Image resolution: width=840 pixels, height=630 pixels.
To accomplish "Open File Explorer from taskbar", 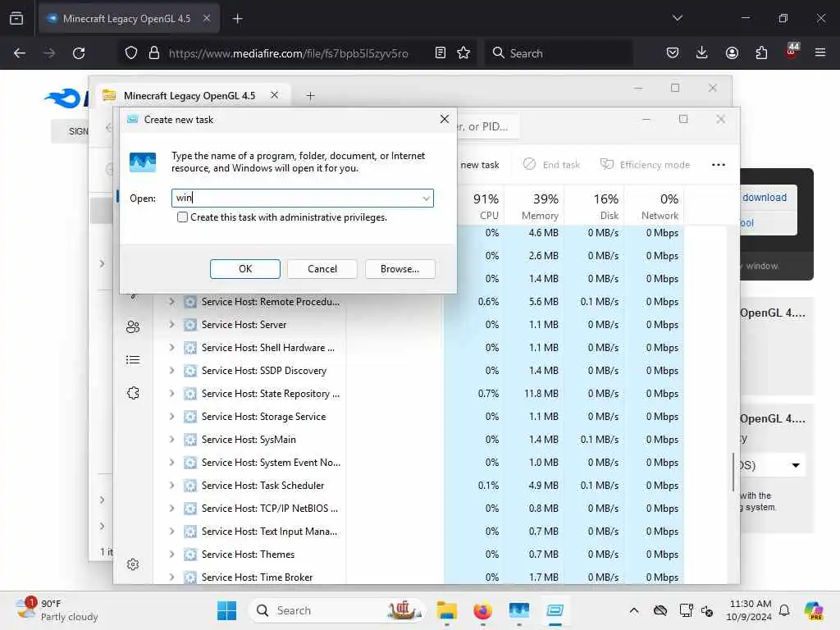I will (446, 610).
